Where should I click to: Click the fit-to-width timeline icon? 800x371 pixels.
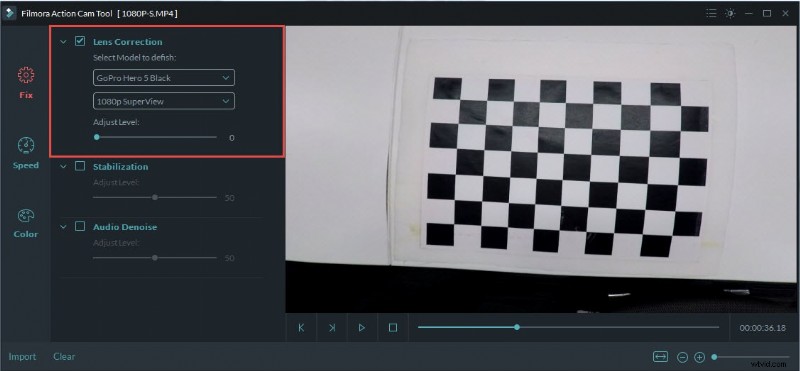(x=660, y=357)
